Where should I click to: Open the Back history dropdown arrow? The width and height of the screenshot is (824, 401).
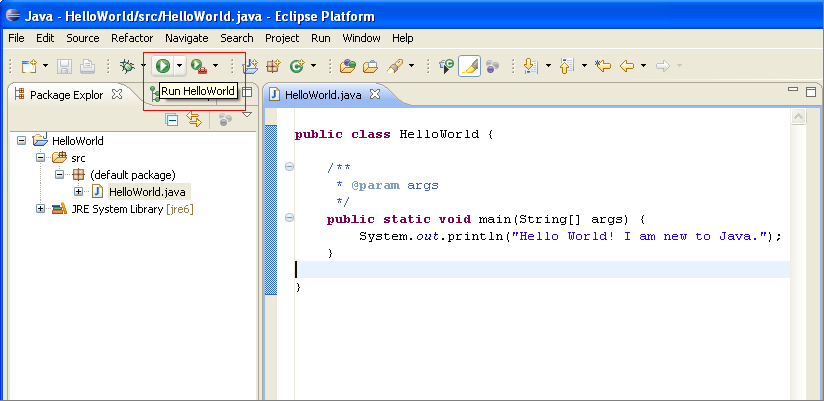click(x=644, y=66)
